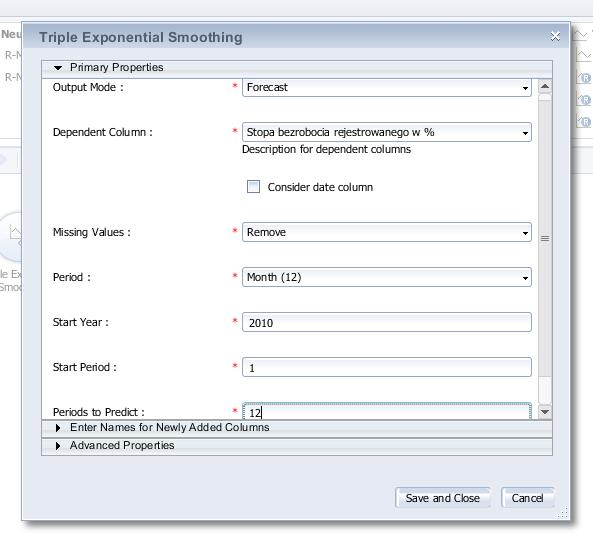Expand the Advanced Properties section
Viewport: 593px width, 546px height.
coord(296,446)
